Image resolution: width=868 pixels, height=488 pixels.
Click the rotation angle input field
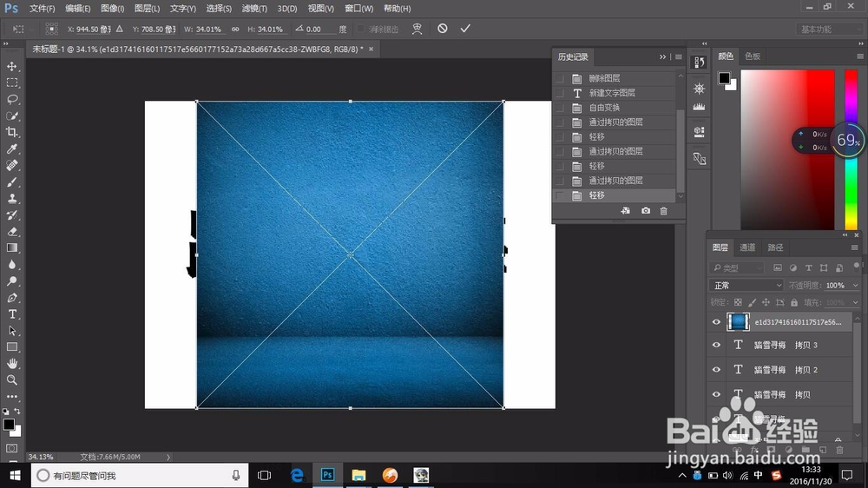[x=320, y=29]
